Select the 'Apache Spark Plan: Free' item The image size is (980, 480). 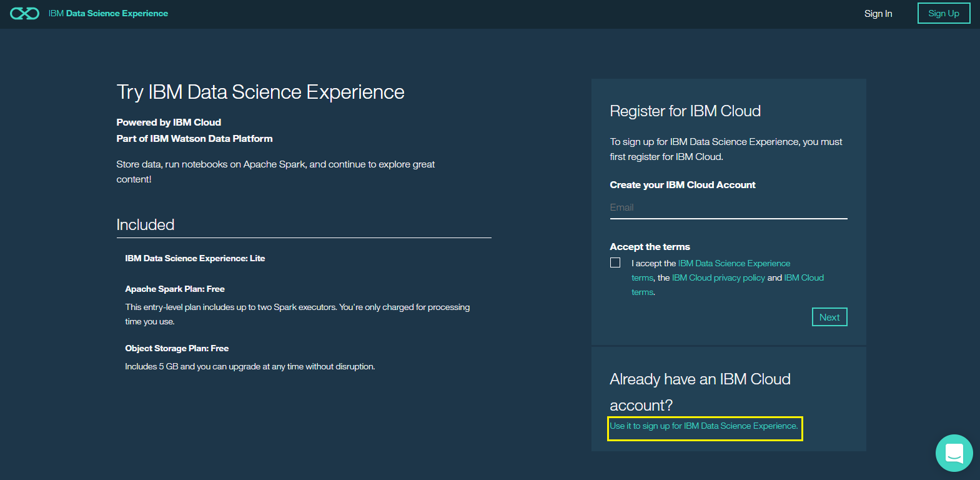[174, 289]
